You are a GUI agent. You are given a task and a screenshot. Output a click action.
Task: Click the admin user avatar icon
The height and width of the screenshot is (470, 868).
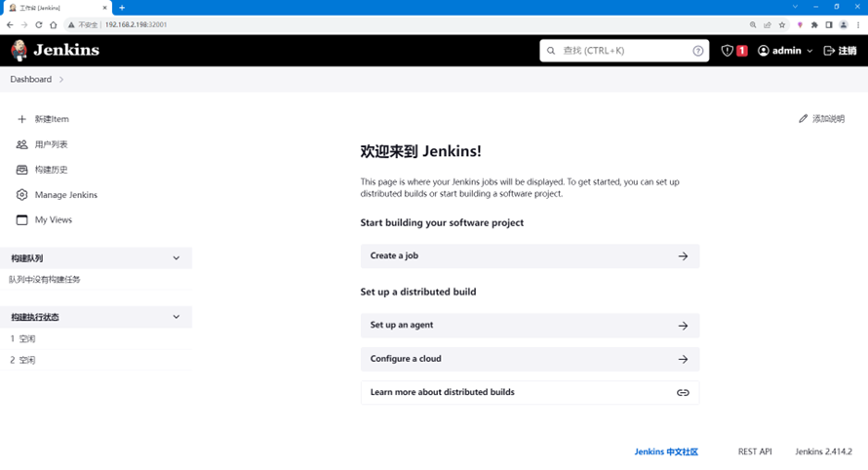(764, 51)
